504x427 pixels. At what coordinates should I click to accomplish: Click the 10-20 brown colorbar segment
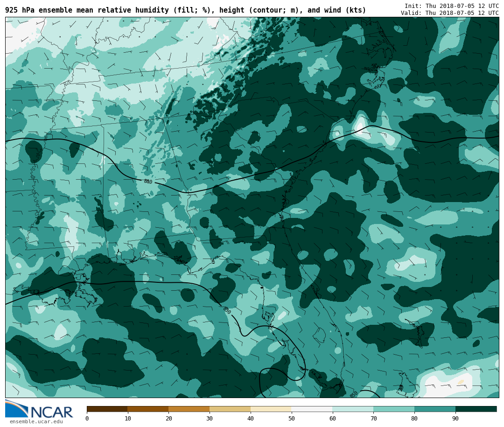tap(148, 409)
